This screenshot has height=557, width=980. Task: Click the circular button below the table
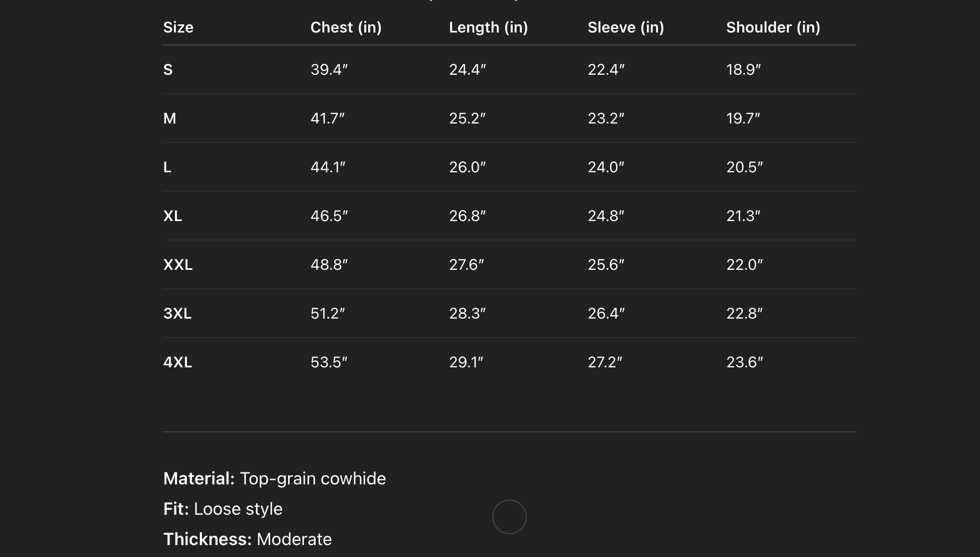(x=509, y=517)
